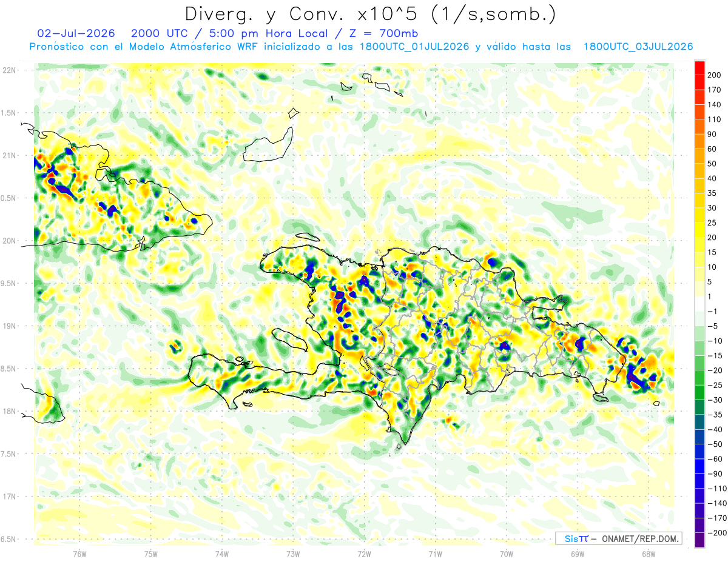Click the colorbar value "-1" label
The width and height of the screenshot is (728, 562).
click(713, 312)
